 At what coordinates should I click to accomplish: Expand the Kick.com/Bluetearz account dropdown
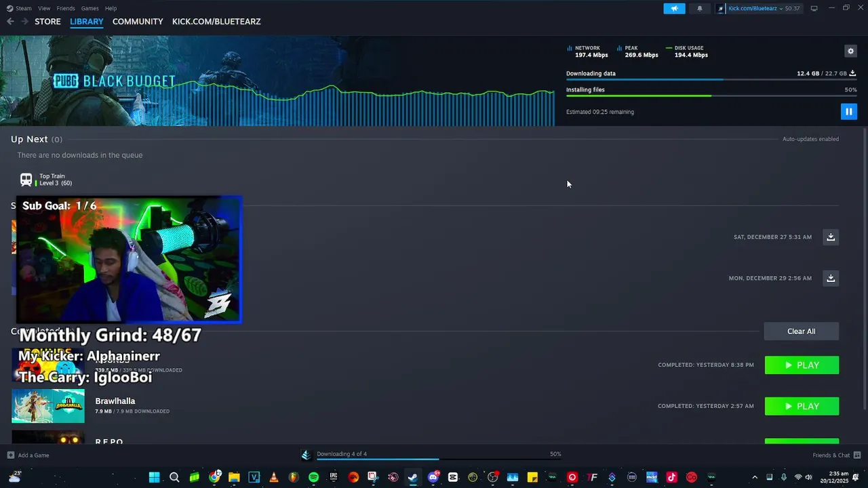click(x=757, y=8)
